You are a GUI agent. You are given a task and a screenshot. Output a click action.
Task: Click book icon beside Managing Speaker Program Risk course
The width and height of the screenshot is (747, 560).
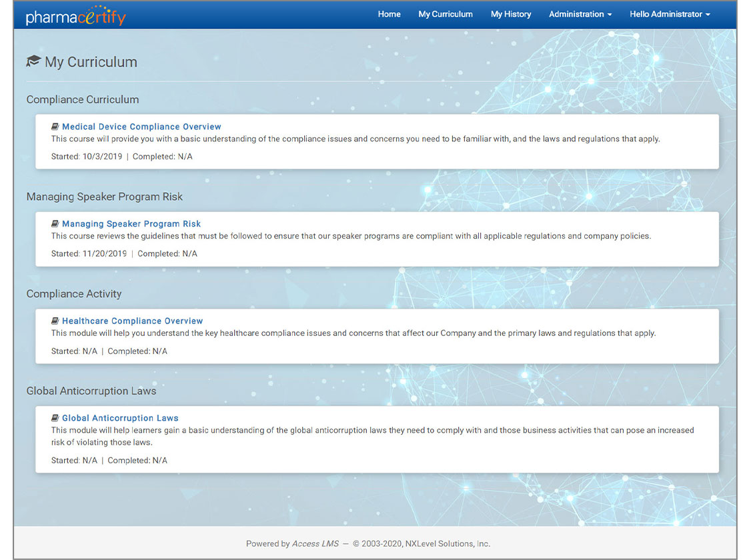tap(55, 224)
